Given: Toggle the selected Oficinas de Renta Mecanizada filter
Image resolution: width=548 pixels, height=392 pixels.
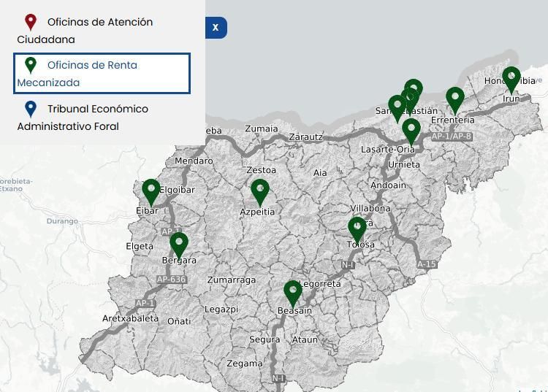Looking at the screenshot, I should pyautogui.click(x=102, y=73).
